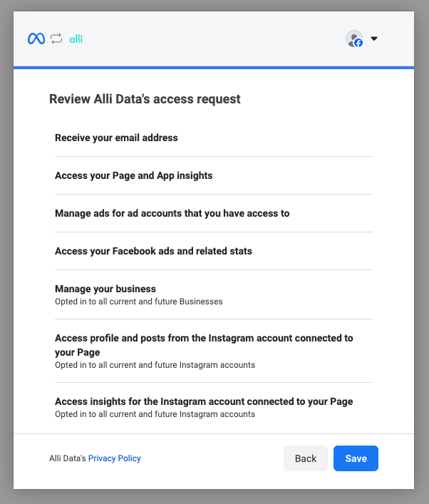Click the Meta infinity logo
Screen dimensions: 429x504
36,38
